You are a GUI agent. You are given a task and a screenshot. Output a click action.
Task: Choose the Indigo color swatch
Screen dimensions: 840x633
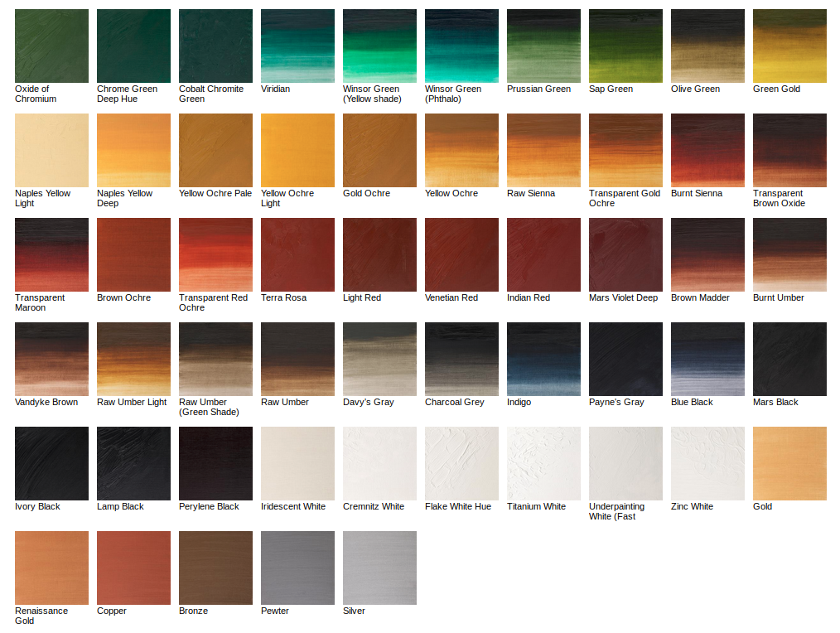[x=543, y=359]
